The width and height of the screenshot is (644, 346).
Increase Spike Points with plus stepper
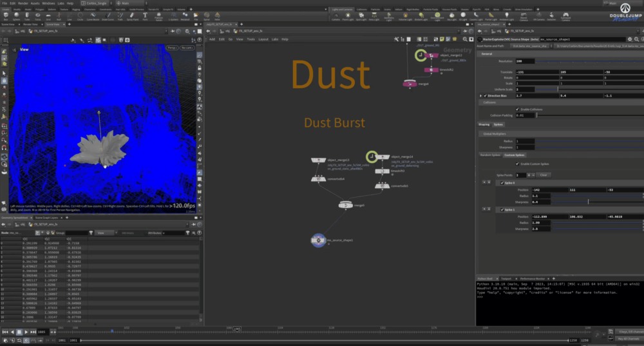[529, 175]
